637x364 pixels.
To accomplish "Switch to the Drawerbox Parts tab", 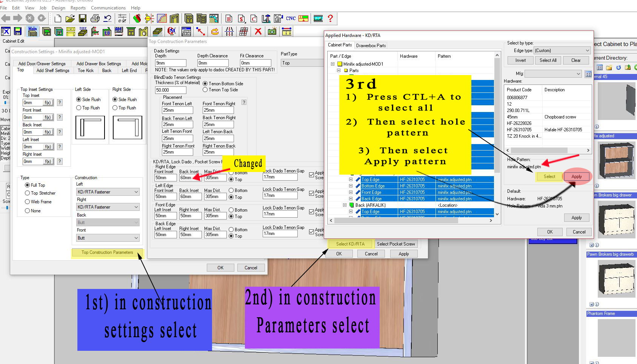I will [x=371, y=46].
